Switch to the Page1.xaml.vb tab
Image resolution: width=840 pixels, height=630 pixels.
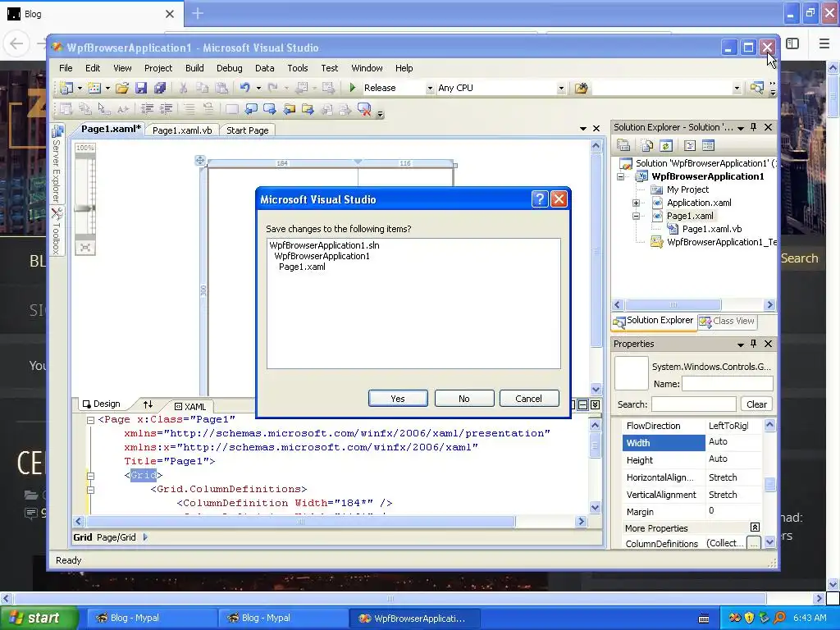(x=182, y=130)
